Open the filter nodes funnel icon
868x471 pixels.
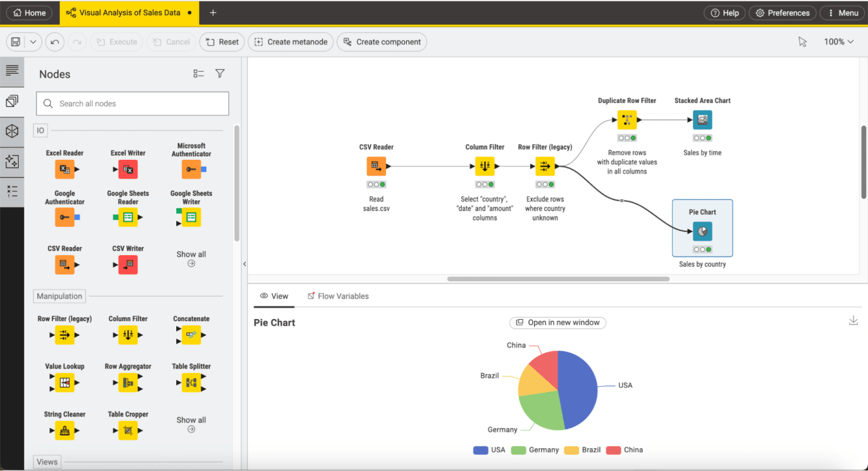click(220, 73)
